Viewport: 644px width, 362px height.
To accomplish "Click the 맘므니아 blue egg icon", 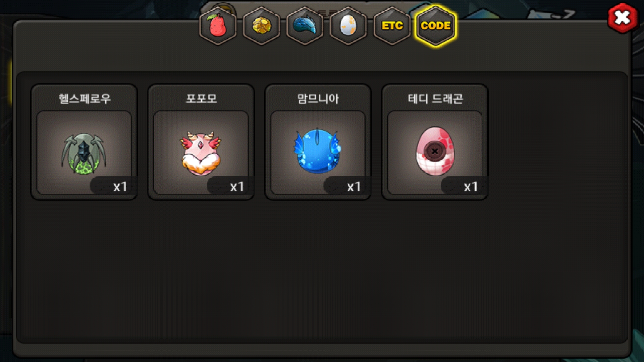I will coord(317,151).
